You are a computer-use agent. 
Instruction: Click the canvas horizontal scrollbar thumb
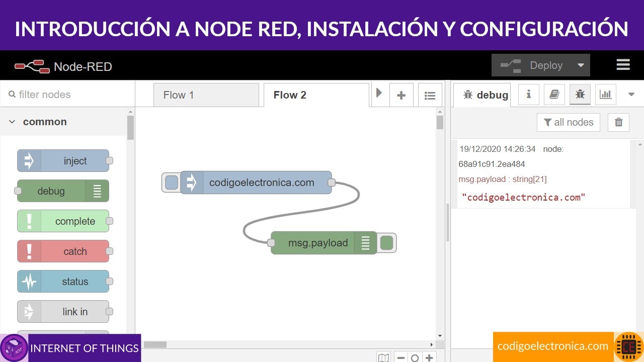click(155, 344)
